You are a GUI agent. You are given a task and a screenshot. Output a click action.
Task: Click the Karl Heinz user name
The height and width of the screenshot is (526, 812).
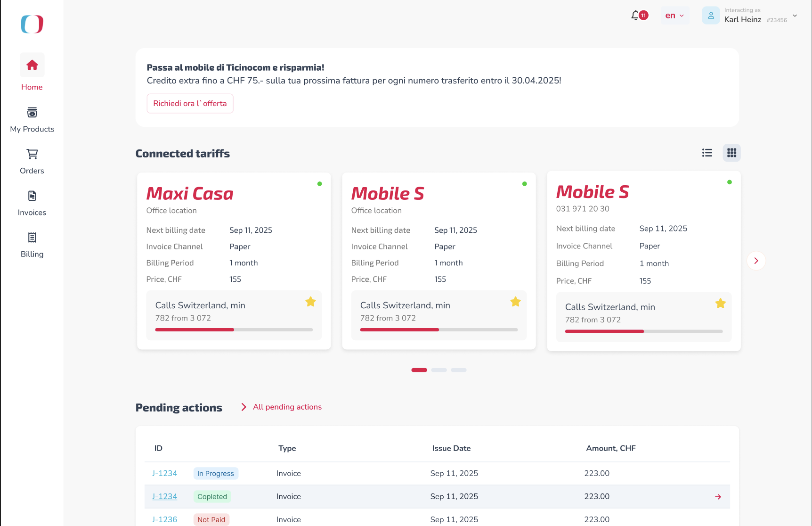tap(742, 19)
